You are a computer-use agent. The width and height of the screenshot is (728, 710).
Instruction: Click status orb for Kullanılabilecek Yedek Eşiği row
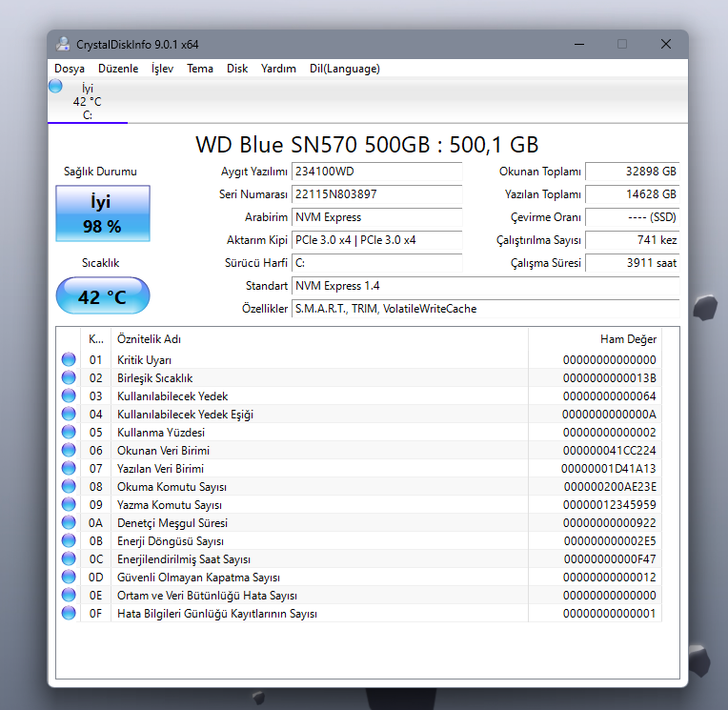(x=69, y=414)
